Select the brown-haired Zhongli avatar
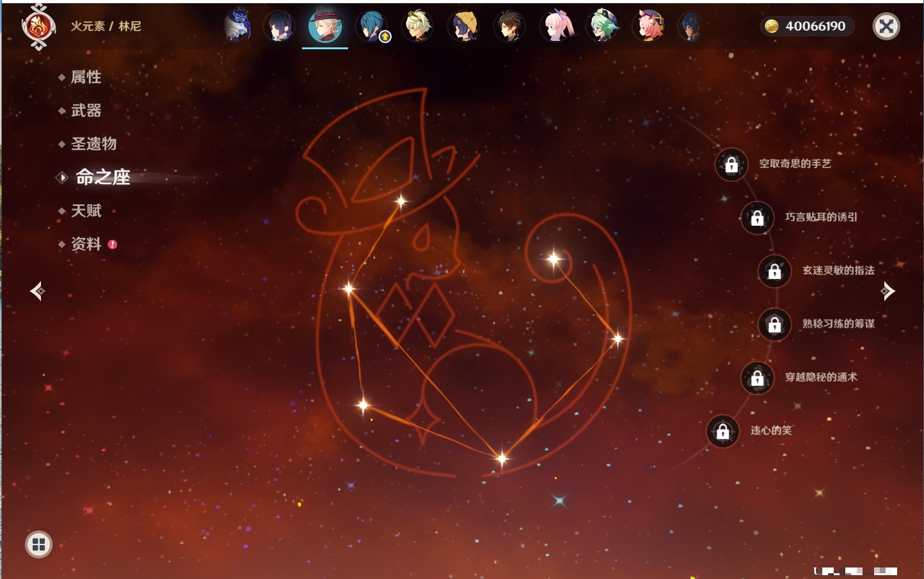This screenshot has height=579, width=924. [509, 26]
